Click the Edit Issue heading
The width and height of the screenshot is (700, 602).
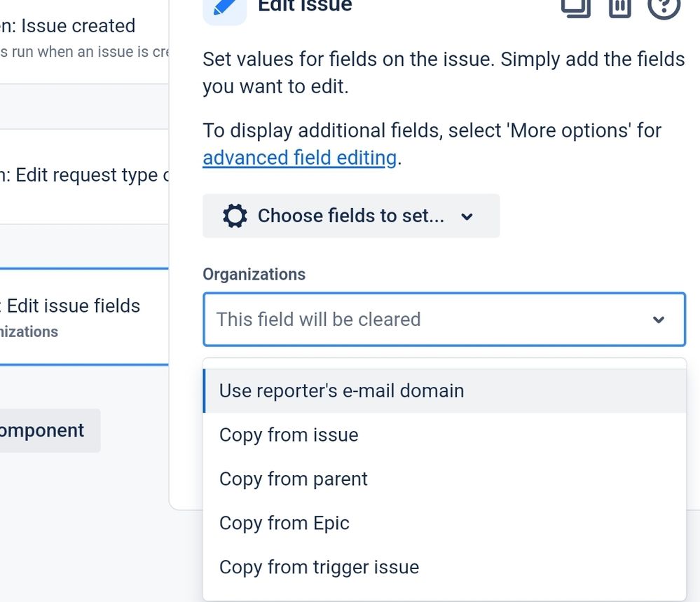(x=305, y=6)
